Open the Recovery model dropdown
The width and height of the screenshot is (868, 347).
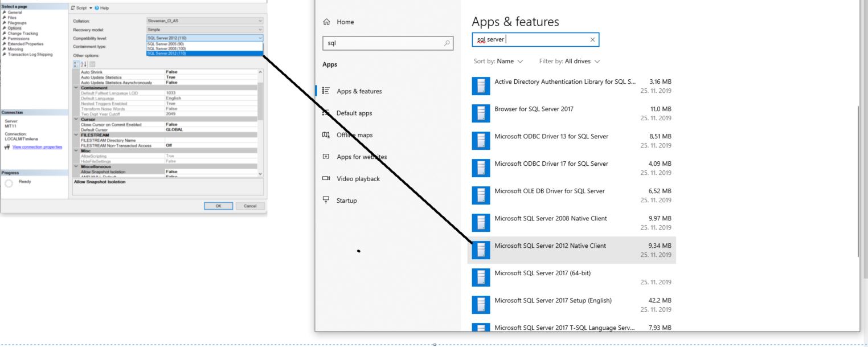(x=205, y=29)
